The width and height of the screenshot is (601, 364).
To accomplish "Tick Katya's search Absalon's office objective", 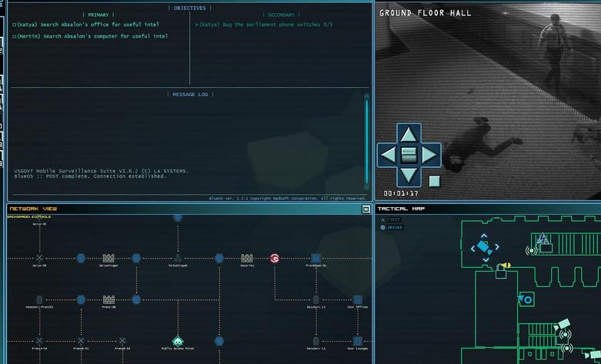I will point(14,25).
